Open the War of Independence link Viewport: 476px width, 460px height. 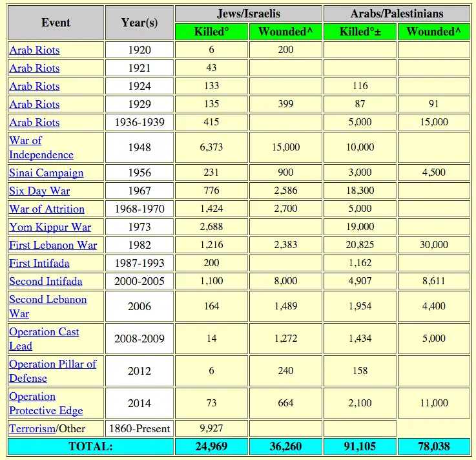pos(41,148)
